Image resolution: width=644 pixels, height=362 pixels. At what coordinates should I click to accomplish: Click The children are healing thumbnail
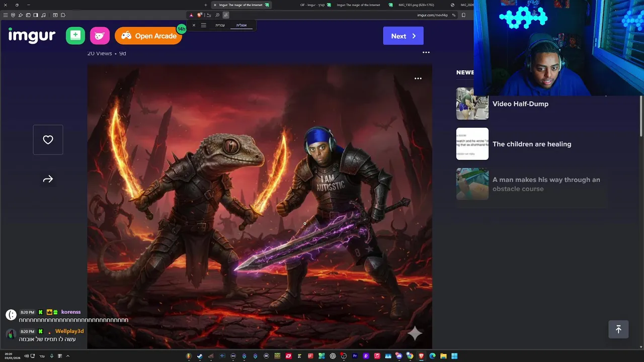click(472, 144)
